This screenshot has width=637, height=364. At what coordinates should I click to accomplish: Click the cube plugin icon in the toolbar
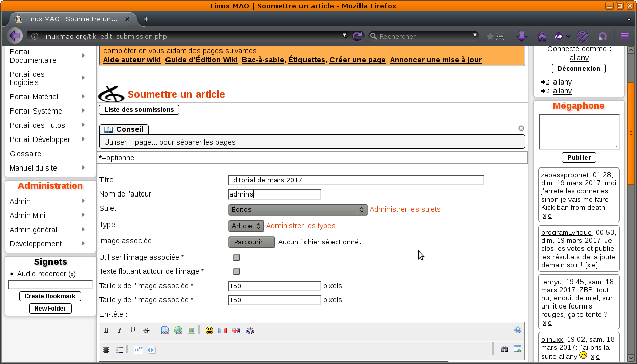pos(250,331)
